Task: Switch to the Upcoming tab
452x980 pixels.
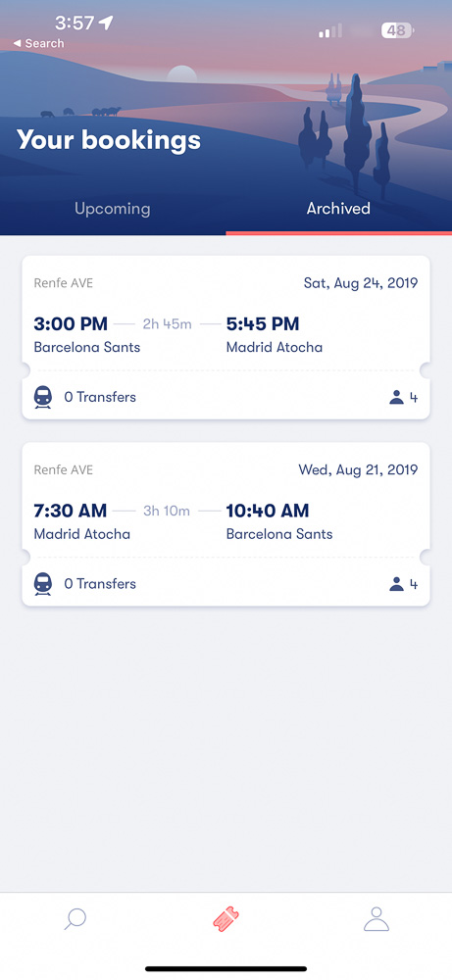Action: (x=113, y=208)
